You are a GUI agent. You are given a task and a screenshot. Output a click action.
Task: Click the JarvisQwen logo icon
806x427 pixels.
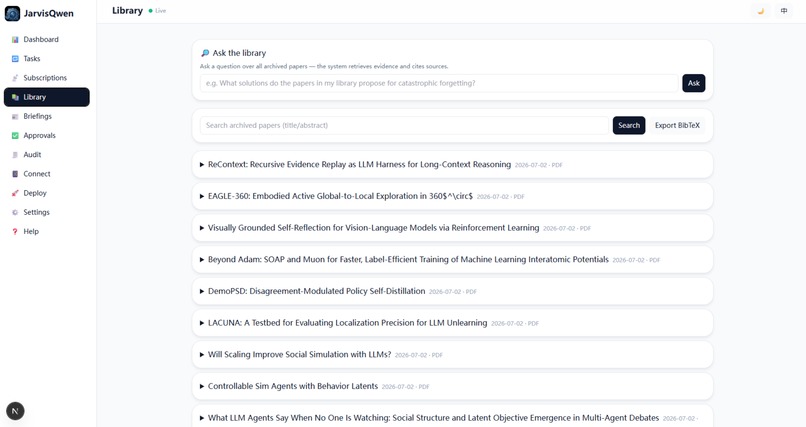pos(12,13)
